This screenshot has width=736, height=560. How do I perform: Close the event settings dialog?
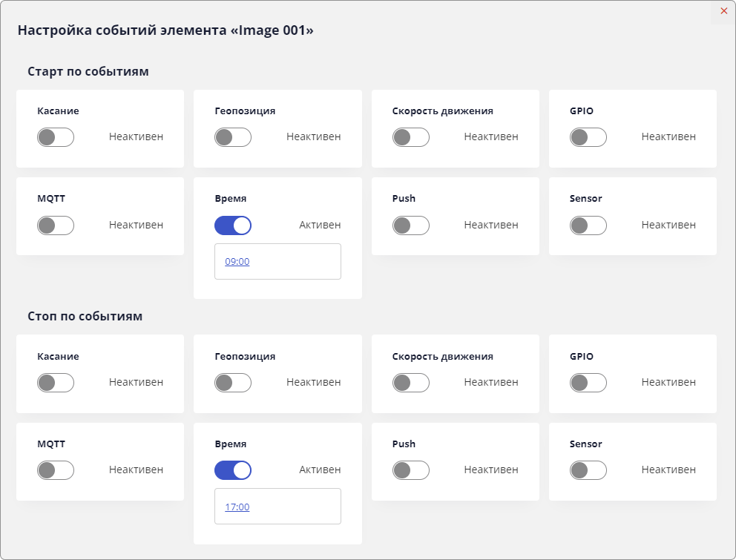(723, 11)
